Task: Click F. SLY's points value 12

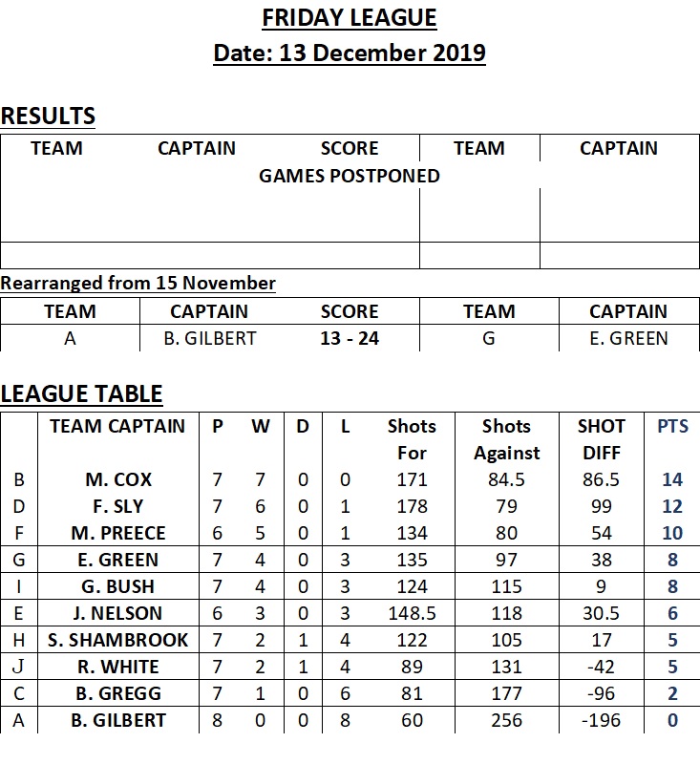Action: pos(672,507)
